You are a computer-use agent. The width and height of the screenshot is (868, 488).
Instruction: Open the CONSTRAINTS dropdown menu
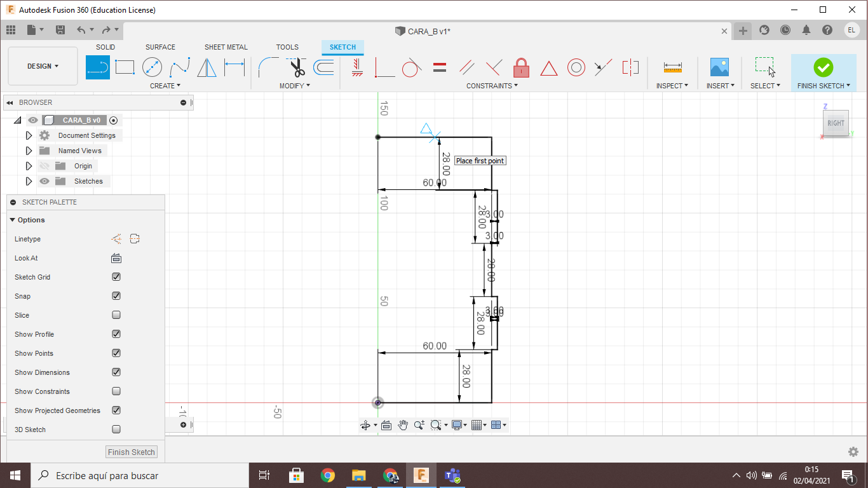click(492, 86)
